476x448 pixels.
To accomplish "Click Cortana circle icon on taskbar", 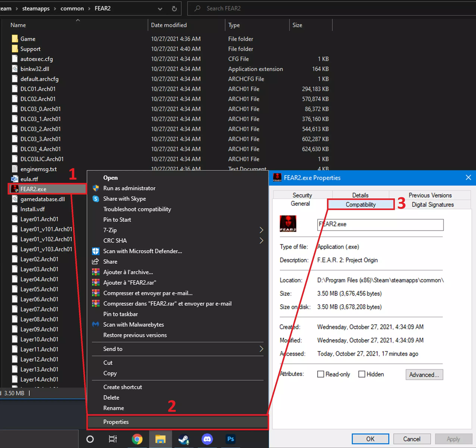I will [90, 439].
